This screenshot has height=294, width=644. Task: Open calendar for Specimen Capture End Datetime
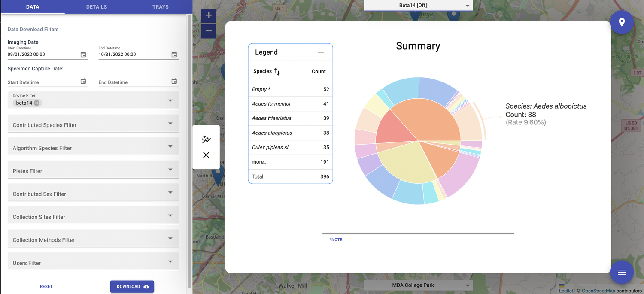click(x=174, y=81)
